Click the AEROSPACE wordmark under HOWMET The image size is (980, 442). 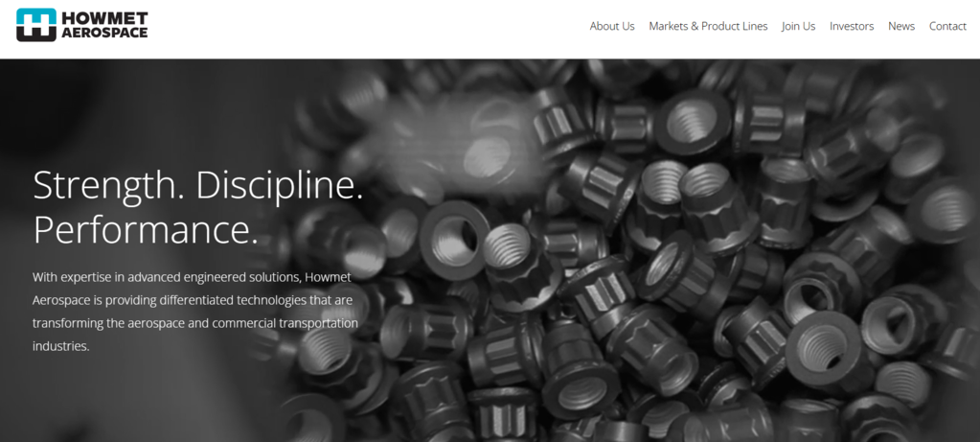click(x=104, y=34)
